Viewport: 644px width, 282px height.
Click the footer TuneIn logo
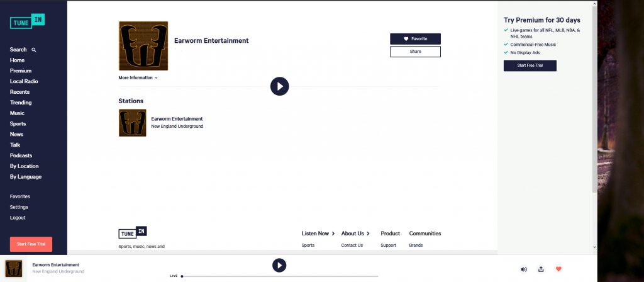click(x=133, y=232)
